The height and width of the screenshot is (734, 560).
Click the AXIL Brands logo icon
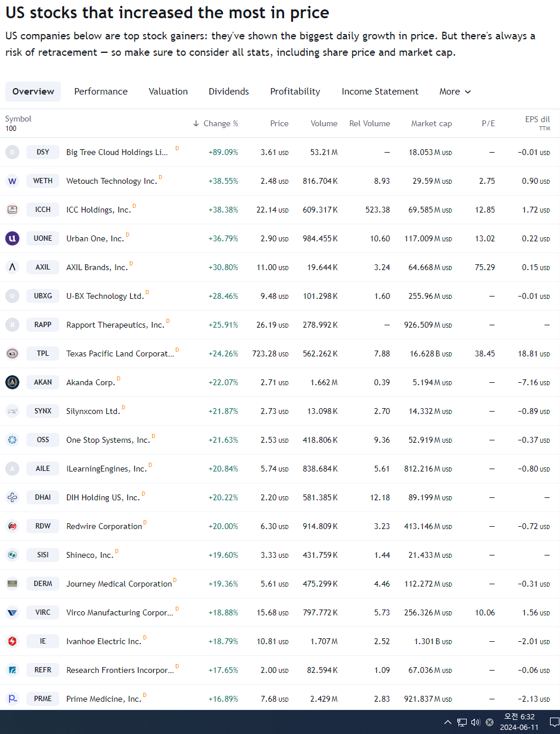[x=12, y=267]
